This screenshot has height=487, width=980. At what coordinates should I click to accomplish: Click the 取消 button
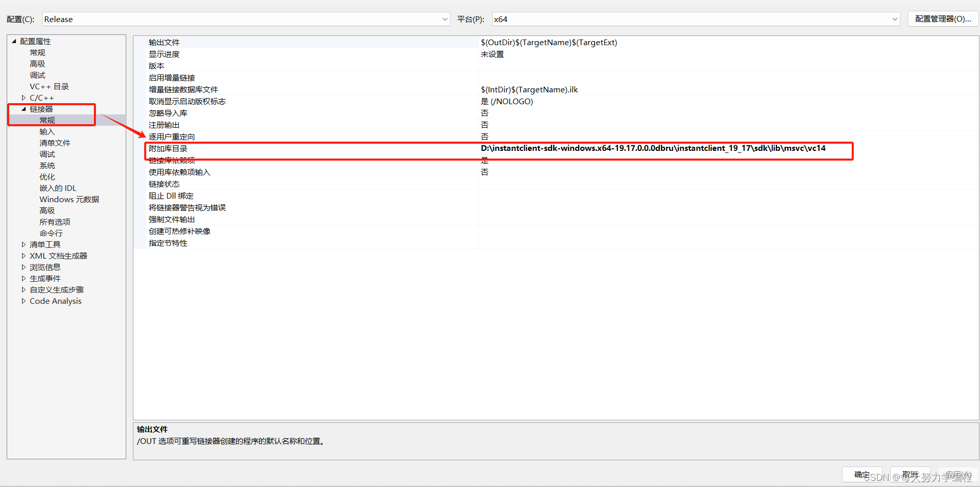click(909, 474)
